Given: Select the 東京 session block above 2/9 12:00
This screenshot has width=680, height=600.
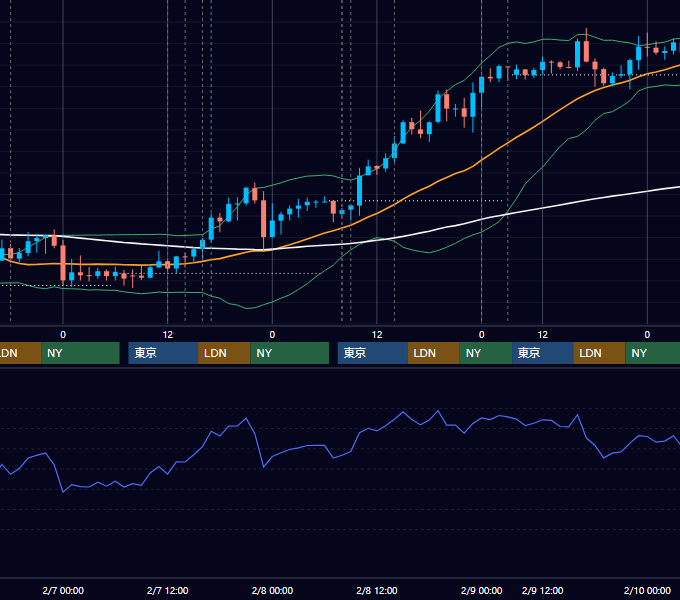Looking at the screenshot, I should click(543, 353).
